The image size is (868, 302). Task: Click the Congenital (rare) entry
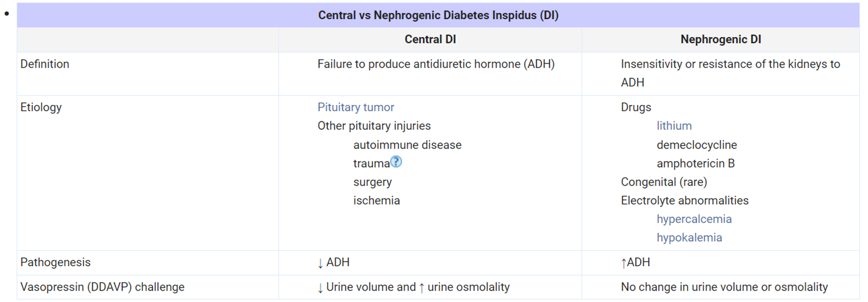(x=664, y=182)
